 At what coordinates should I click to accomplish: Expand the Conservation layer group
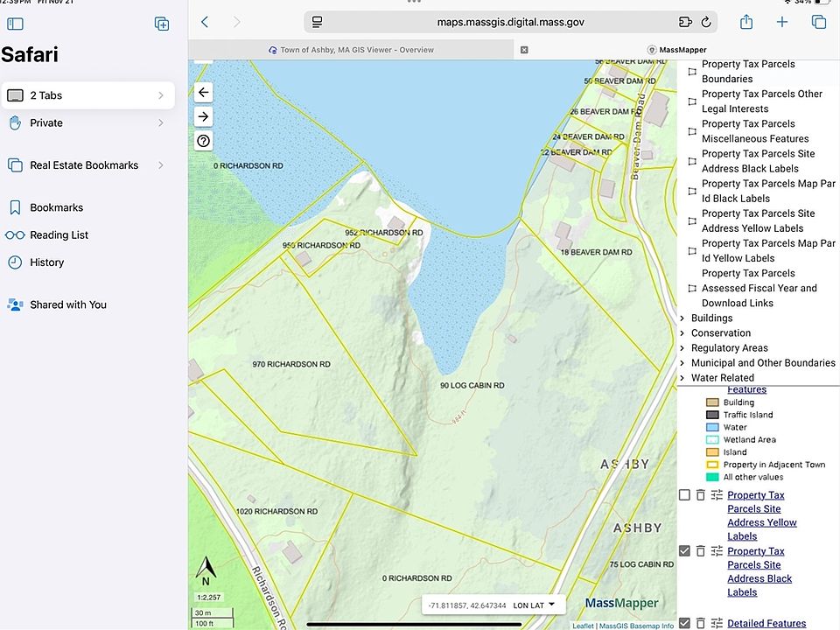[x=682, y=333]
